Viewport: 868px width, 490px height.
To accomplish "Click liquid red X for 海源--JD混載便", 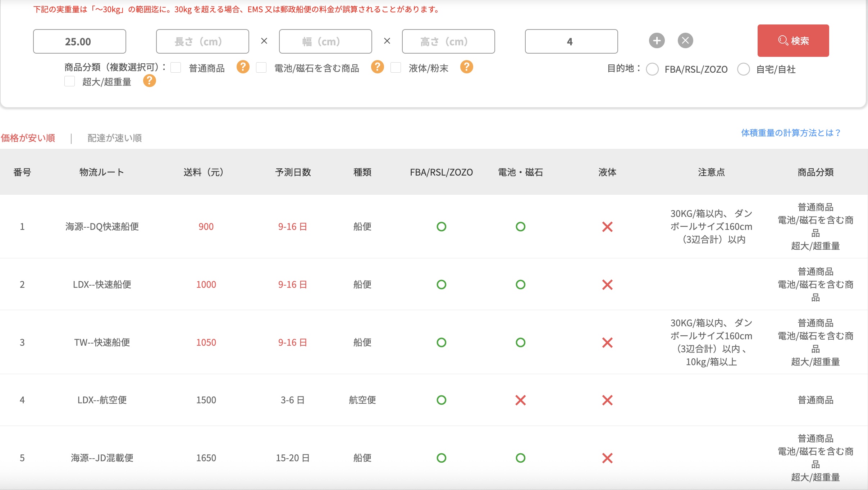I will (x=607, y=458).
